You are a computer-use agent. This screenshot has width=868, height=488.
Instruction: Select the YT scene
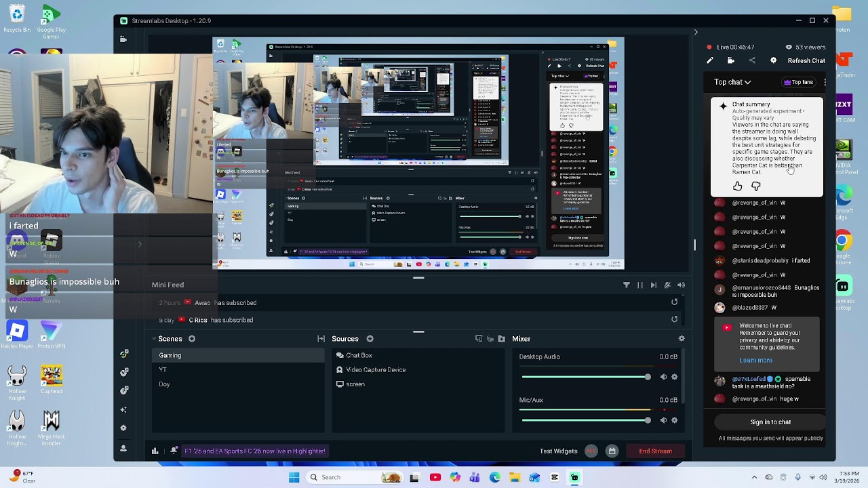[239, 369]
